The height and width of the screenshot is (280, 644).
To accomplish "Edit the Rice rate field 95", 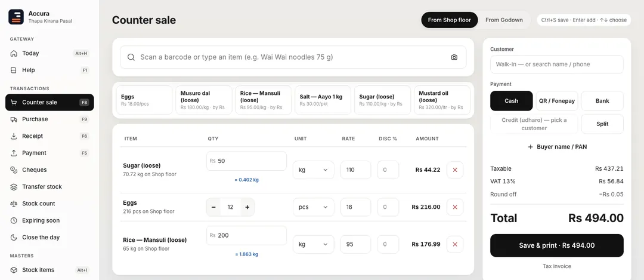I will (355, 244).
